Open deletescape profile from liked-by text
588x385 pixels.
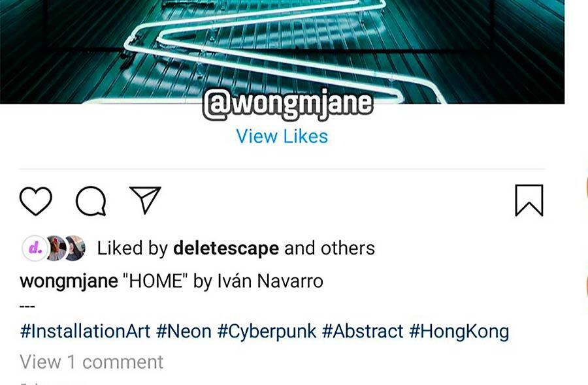[x=226, y=248]
